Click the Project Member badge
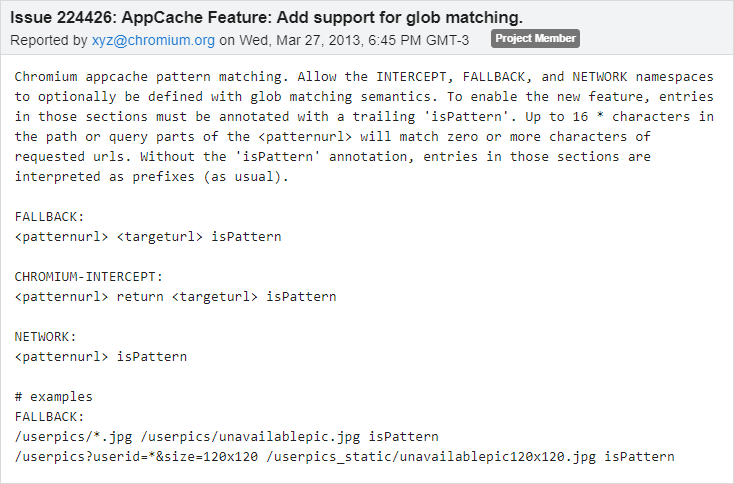This screenshot has height=484, width=734. (x=535, y=39)
